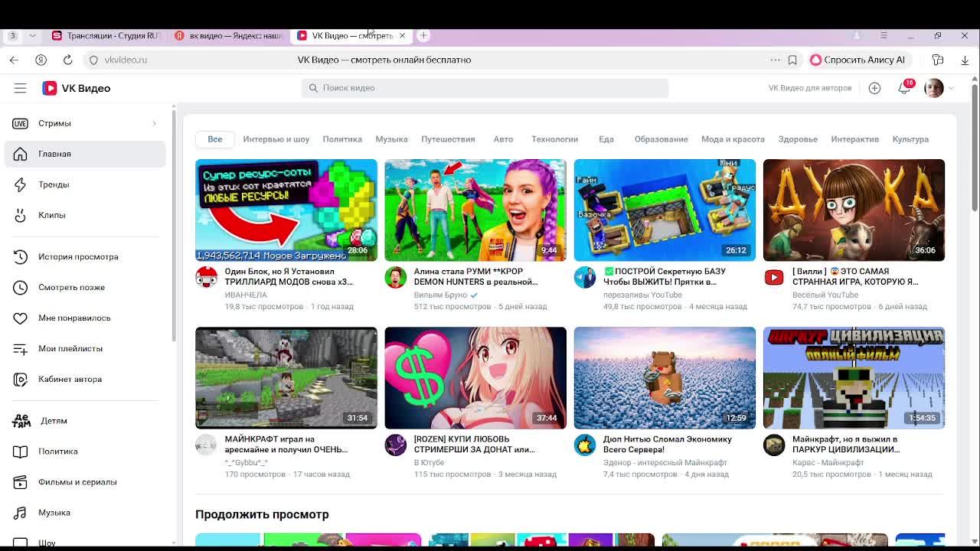Open video title 'ПОСТРОЙ Секретную БАЗУ'

click(x=665, y=276)
